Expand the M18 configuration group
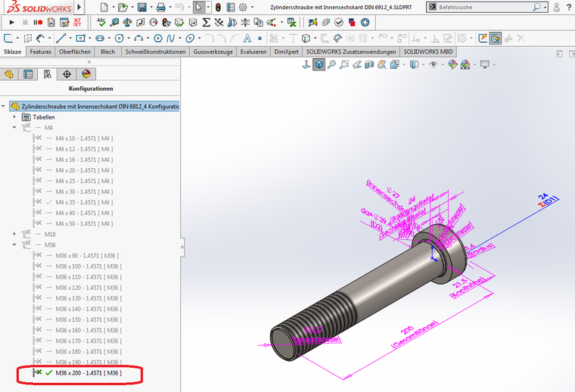575x392 pixels. pyautogui.click(x=14, y=234)
